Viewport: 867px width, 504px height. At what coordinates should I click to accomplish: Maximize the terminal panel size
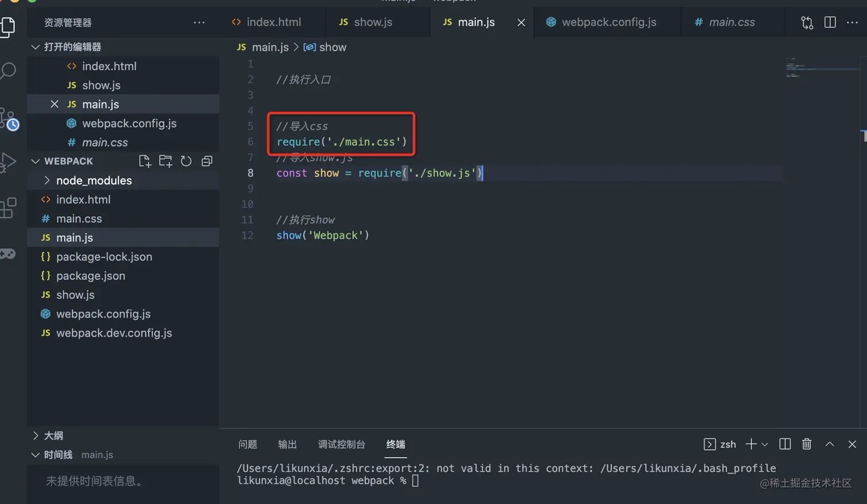829,444
